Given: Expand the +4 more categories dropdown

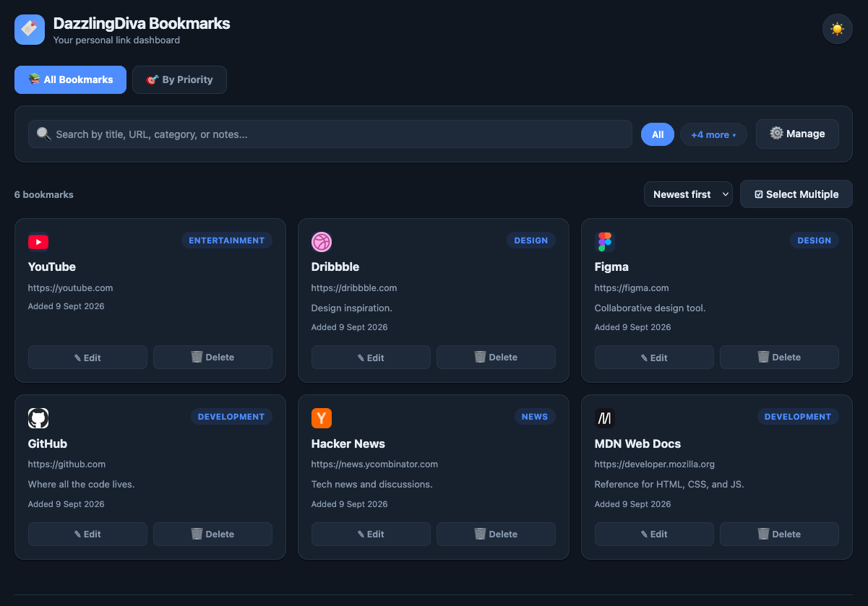Looking at the screenshot, I should 713,134.
